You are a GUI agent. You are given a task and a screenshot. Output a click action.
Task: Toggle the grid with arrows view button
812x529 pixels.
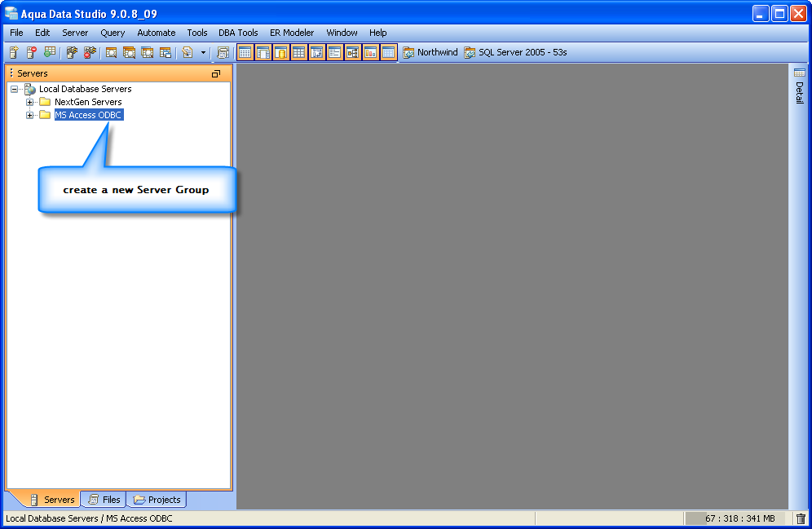pyautogui.click(x=317, y=52)
